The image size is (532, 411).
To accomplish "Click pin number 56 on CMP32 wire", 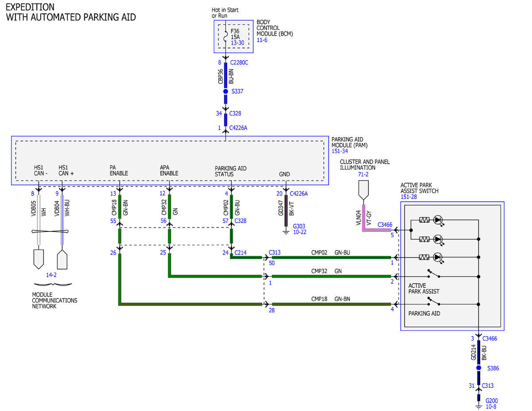I will (x=164, y=220).
